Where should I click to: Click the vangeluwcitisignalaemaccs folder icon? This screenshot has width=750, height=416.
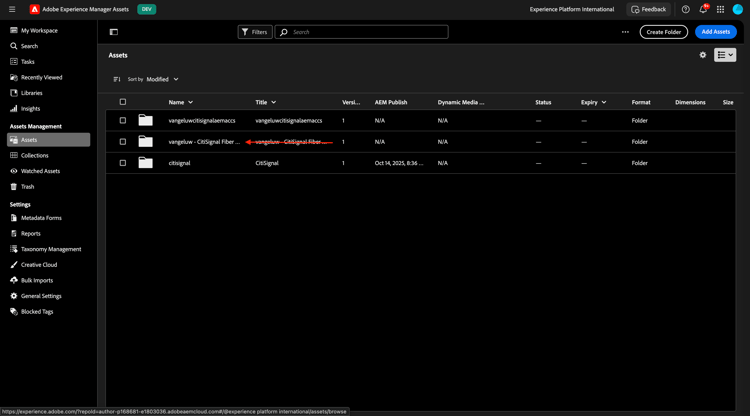(x=145, y=120)
